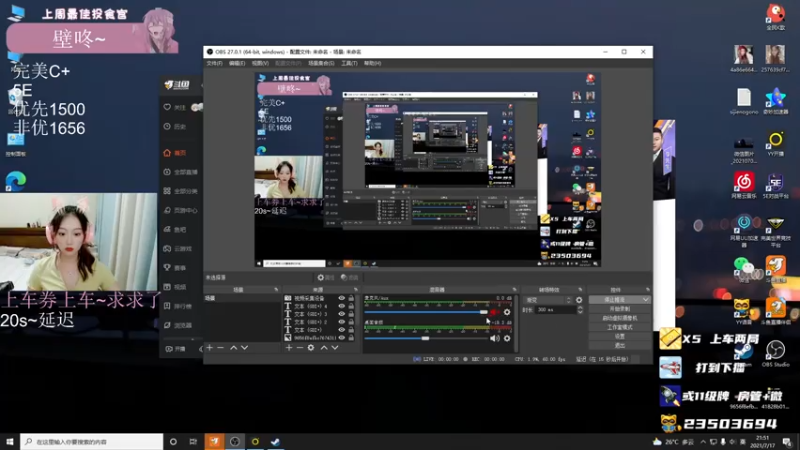The image size is (800, 450).
Task: Open Steam desktop shortcut
Action: 743,353
